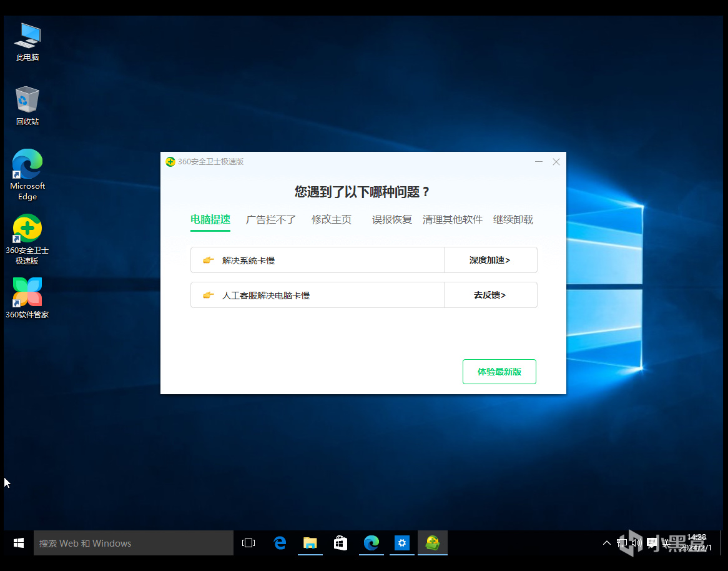Screen dimensions: 728x571
Task: Select the 回收站 recycle bin icon
Action: (27, 106)
